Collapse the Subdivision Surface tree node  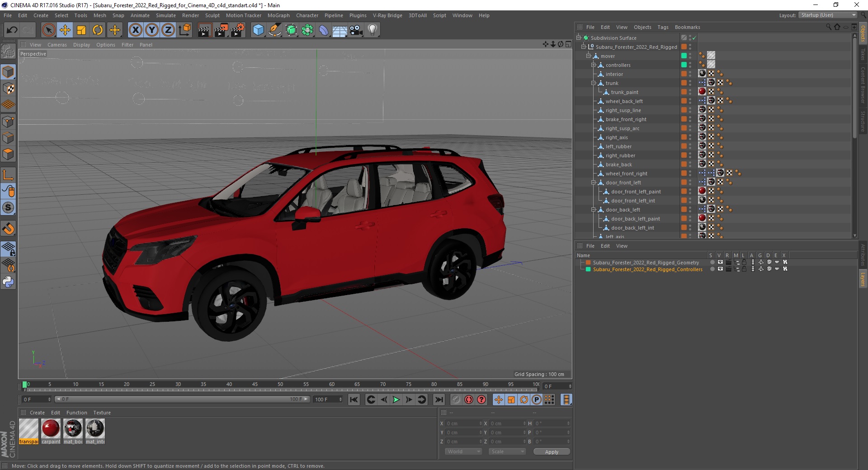[x=578, y=38]
